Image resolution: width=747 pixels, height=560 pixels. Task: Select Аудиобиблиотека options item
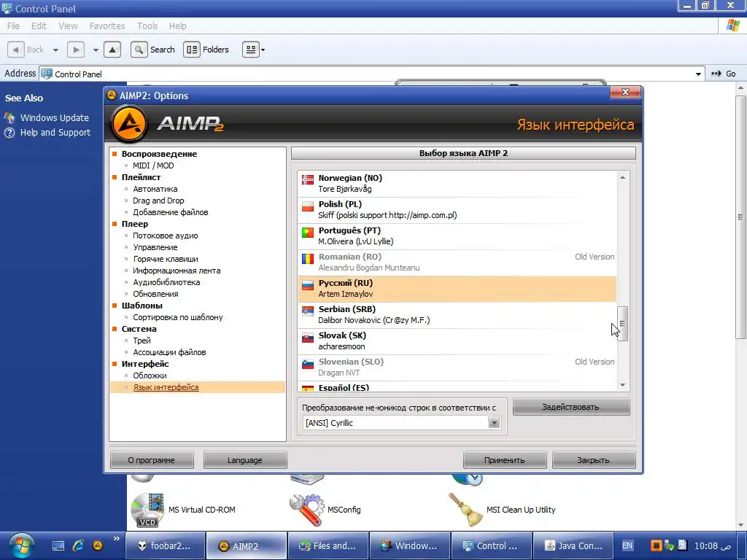pos(166,282)
